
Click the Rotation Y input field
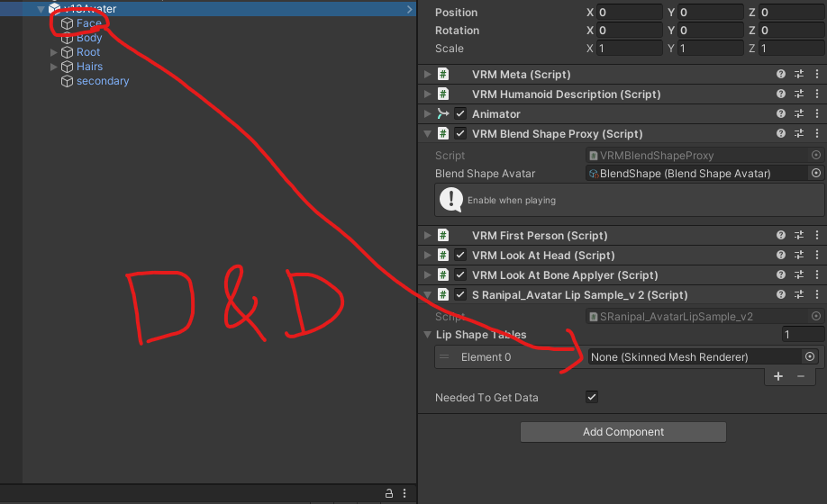[x=711, y=30]
